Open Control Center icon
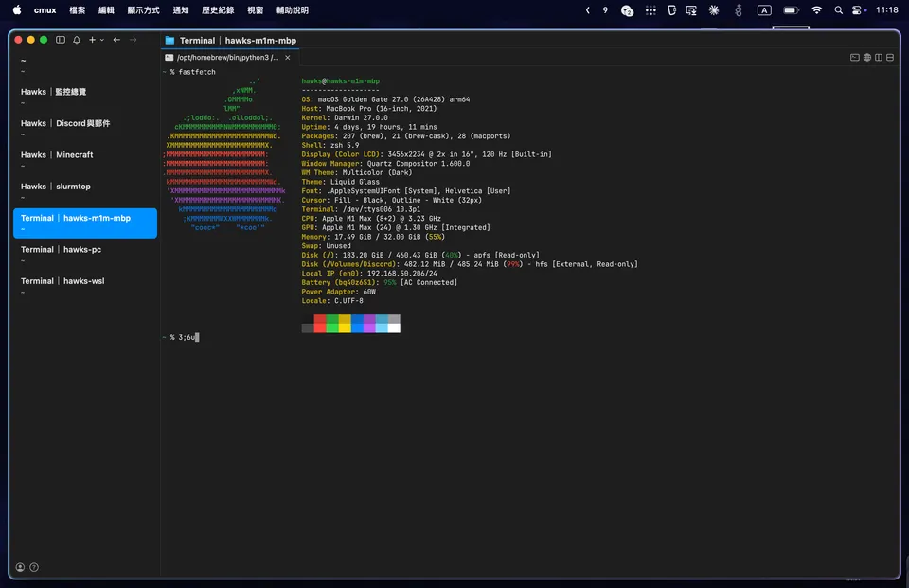 click(x=859, y=10)
